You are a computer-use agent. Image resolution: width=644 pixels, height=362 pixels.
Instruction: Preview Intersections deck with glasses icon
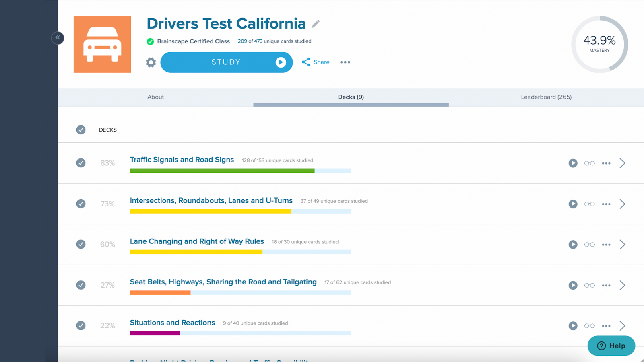[589, 204]
